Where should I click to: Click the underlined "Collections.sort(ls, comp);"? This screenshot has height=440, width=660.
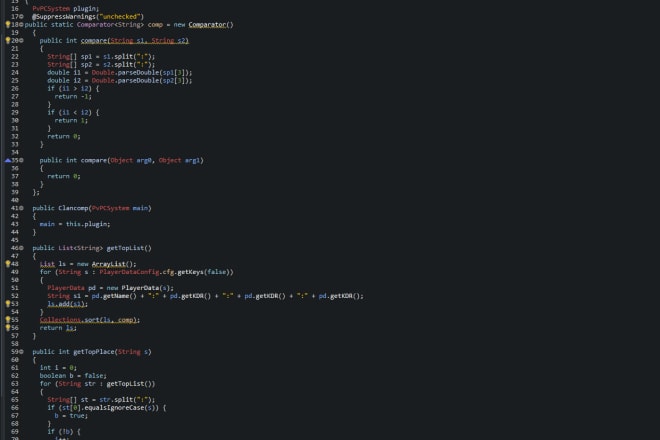(x=90, y=320)
